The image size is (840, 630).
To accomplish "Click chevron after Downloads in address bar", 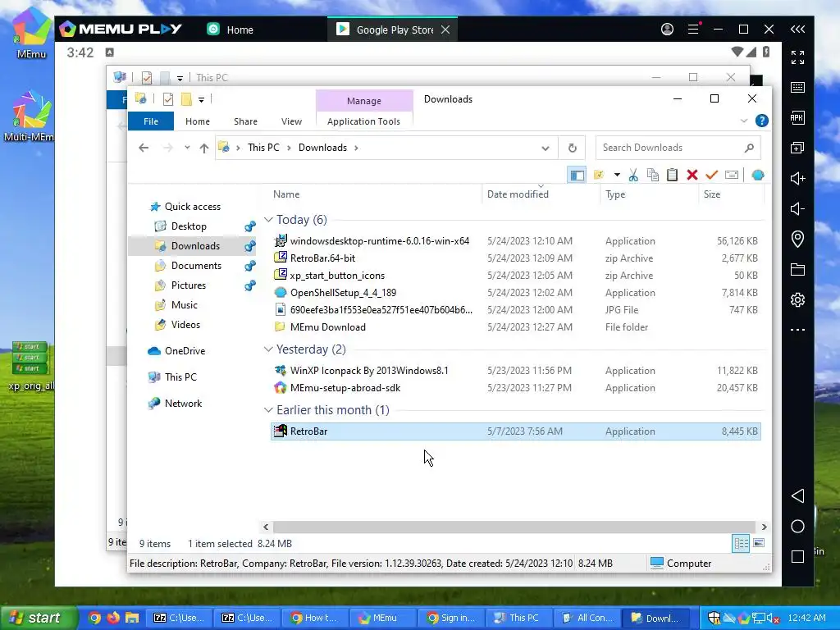I will point(356,148).
